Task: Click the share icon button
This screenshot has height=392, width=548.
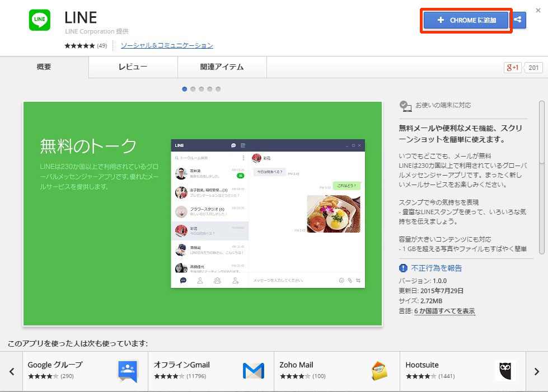Action: (x=519, y=20)
